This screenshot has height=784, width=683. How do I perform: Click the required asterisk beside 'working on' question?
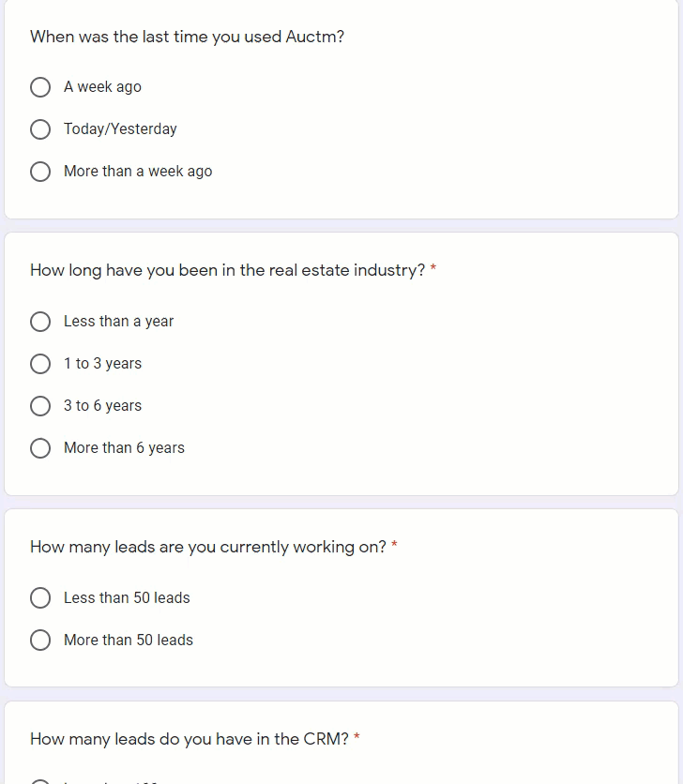click(394, 546)
